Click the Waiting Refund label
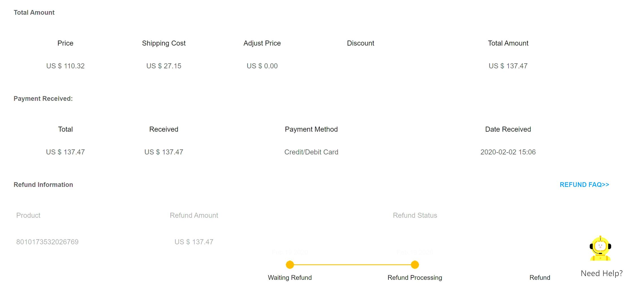 point(290,278)
